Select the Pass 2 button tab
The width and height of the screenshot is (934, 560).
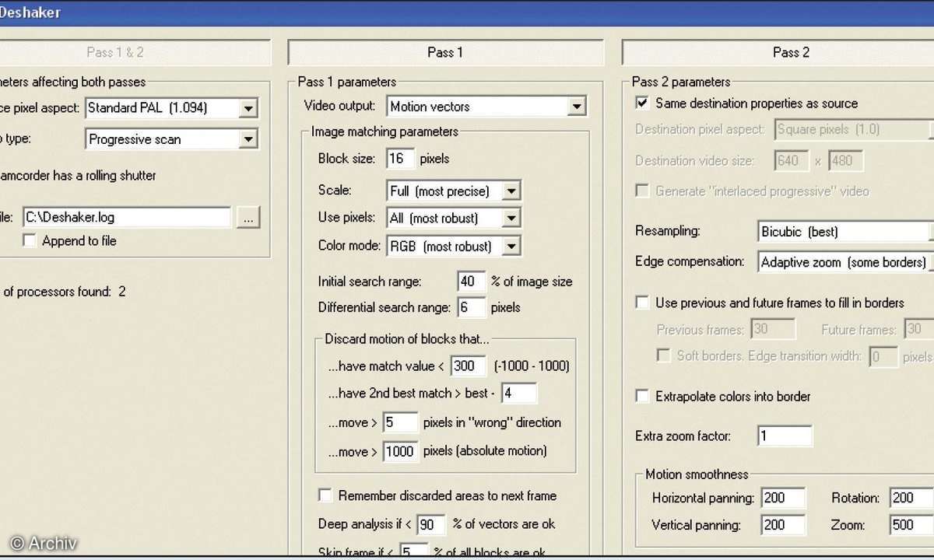(778, 52)
